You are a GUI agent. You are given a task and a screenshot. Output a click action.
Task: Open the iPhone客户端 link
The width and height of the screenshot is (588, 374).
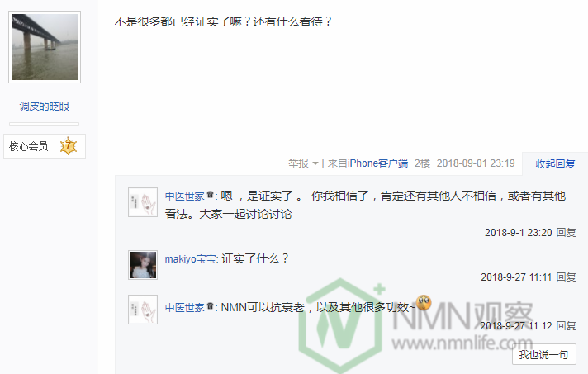[x=377, y=163]
